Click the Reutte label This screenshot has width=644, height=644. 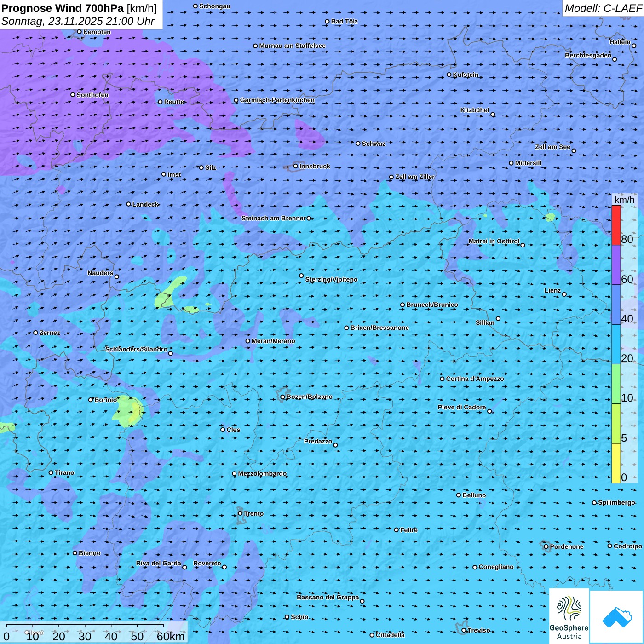click(x=174, y=102)
